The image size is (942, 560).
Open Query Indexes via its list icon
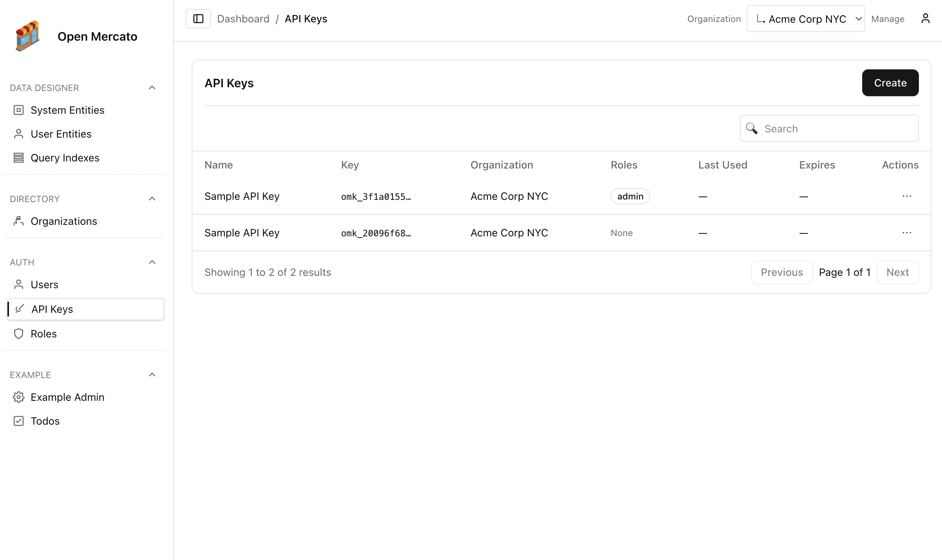19,158
